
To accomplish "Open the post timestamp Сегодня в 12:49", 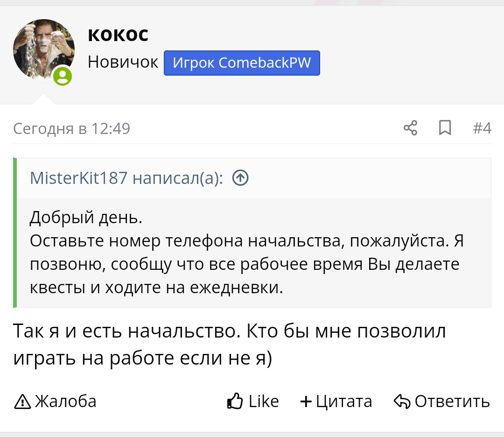I will click(71, 128).
